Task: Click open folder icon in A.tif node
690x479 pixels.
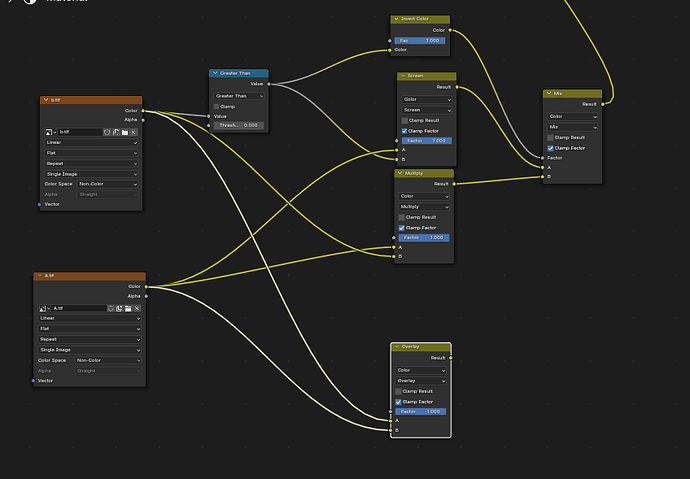Action: [128, 308]
